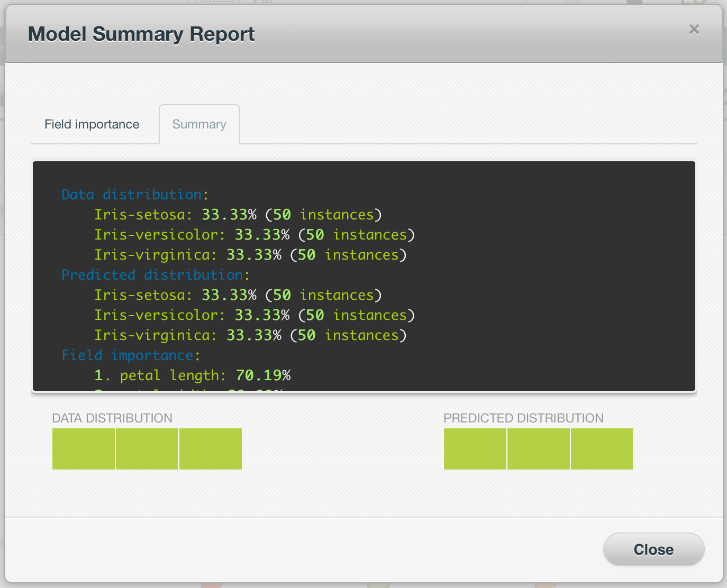Close the dialog with the X icon
The image size is (727, 588).
point(694,30)
